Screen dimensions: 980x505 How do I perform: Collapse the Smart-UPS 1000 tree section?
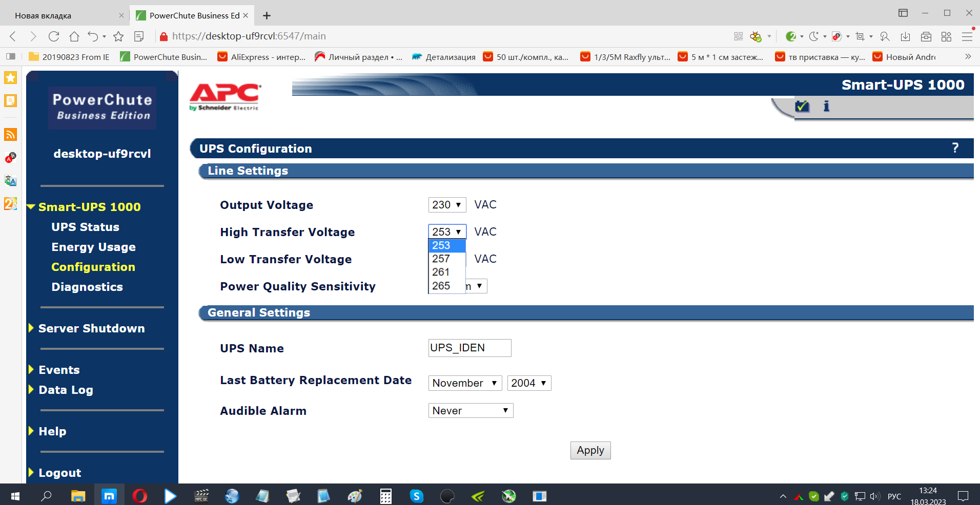[31, 207]
